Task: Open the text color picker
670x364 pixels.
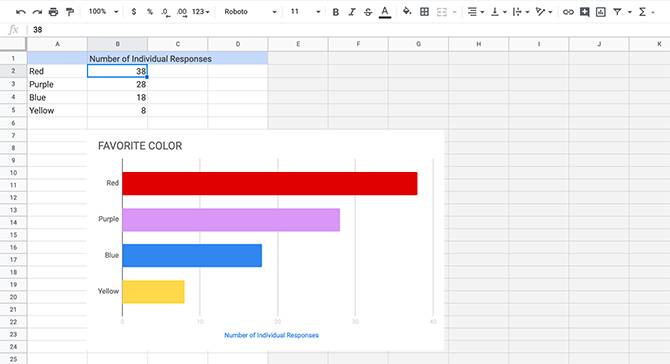Action: click(385, 12)
